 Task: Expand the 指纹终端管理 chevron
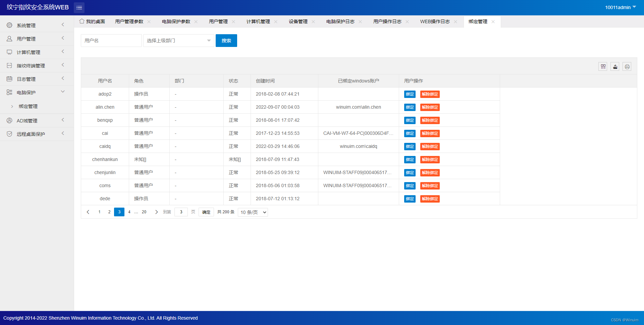tap(63, 65)
